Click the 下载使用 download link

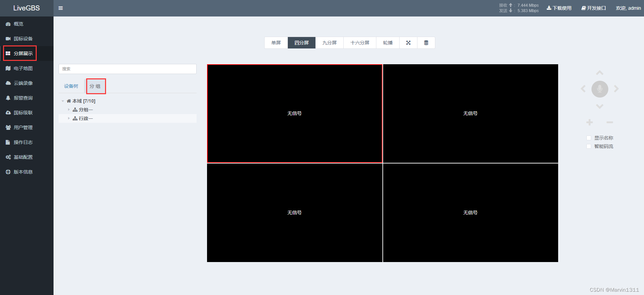click(x=559, y=8)
